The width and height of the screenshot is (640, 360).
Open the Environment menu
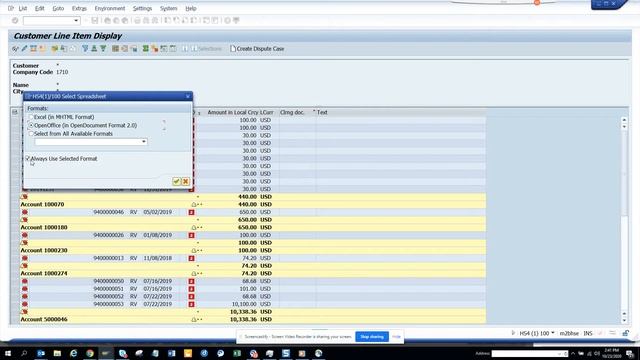[x=110, y=8]
